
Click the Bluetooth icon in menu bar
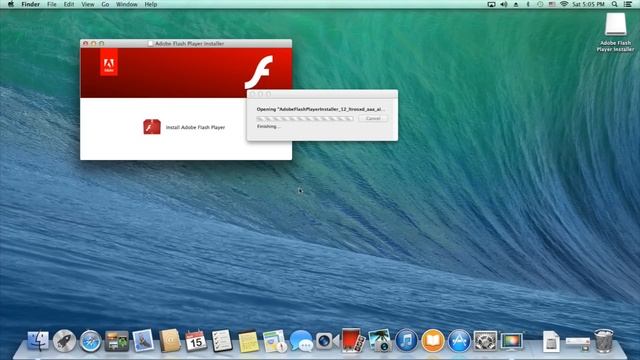528,4
